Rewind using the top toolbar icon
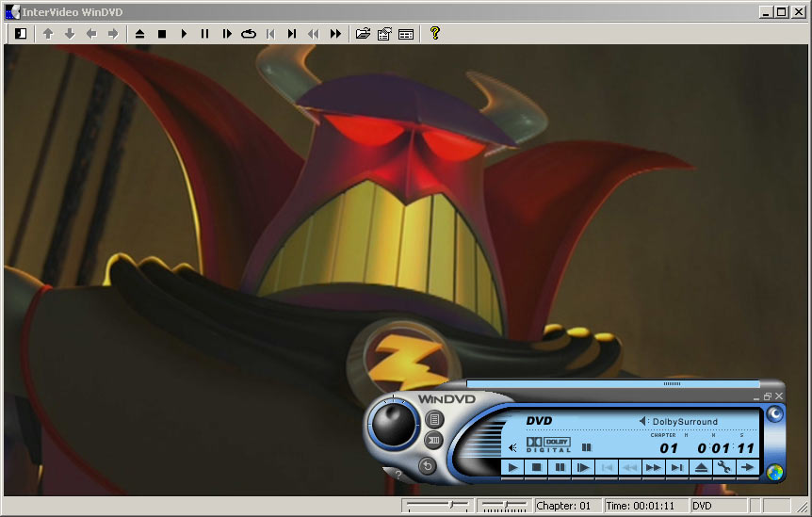This screenshot has height=517, width=812. tap(314, 34)
